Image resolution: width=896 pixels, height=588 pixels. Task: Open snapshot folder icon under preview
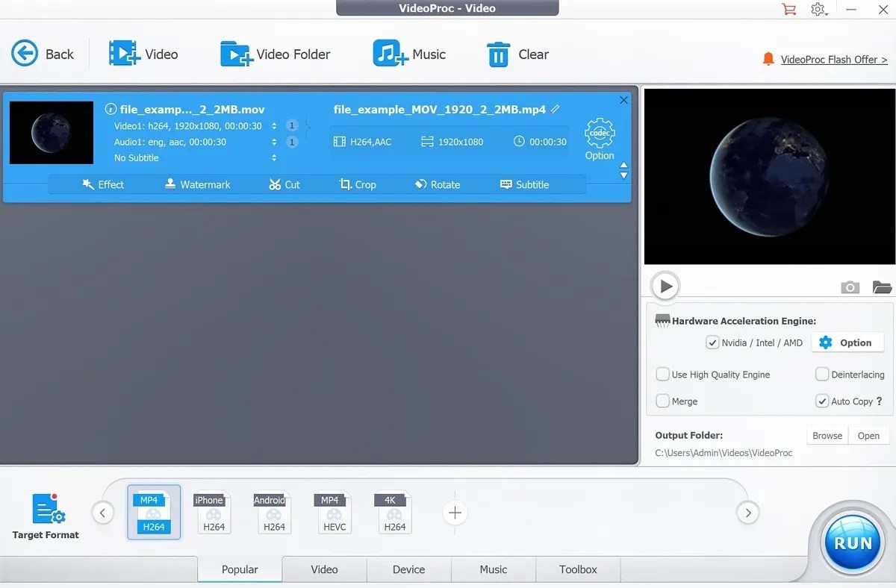pyautogui.click(x=882, y=287)
